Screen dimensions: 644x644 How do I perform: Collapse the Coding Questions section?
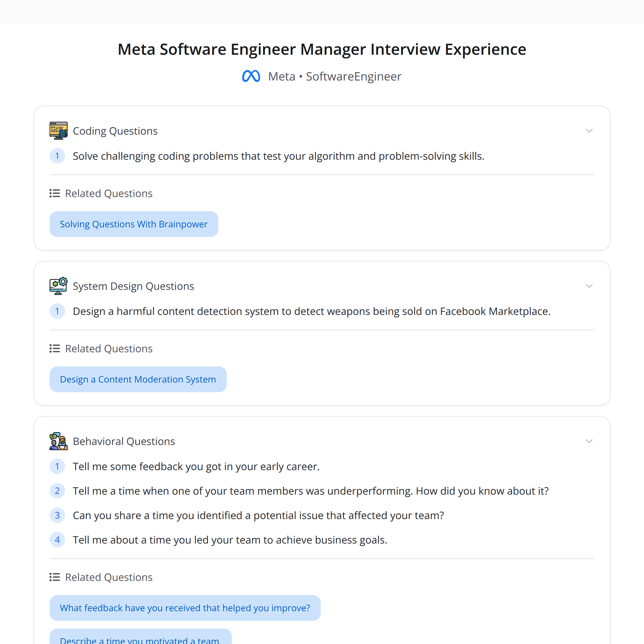pos(589,130)
